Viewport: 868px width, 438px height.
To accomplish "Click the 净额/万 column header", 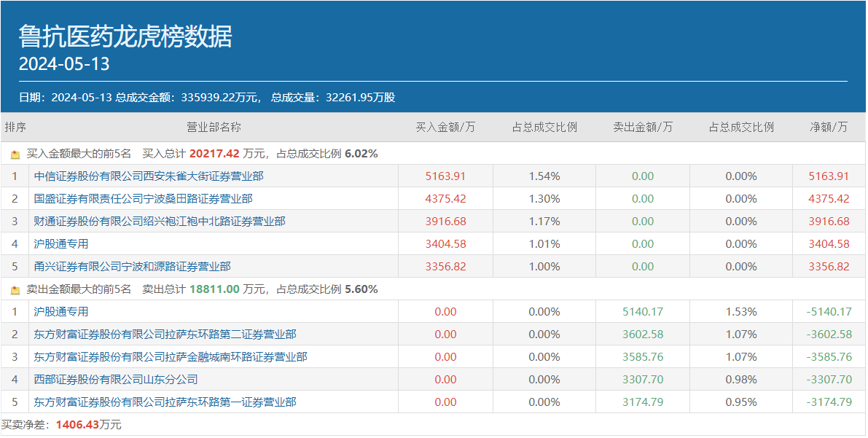I will [829, 128].
